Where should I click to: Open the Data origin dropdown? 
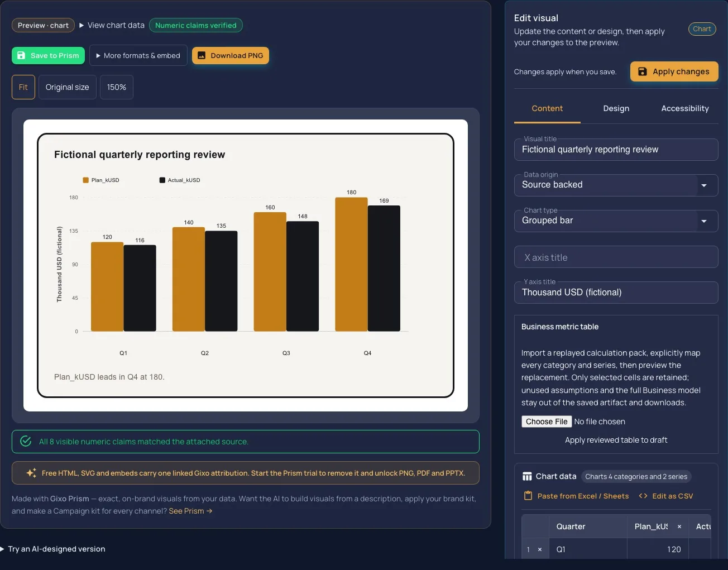pos(616,185)
